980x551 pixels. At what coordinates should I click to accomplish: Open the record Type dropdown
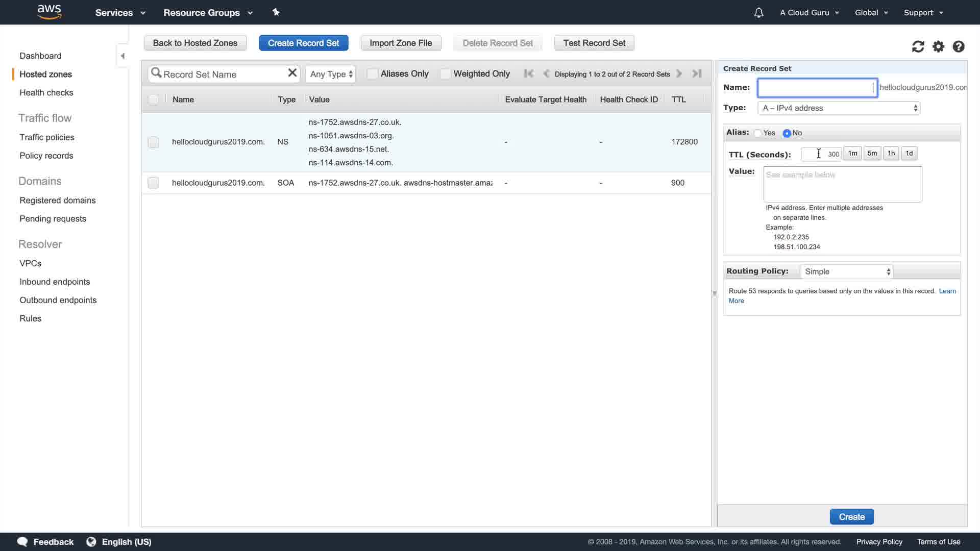pos(839,108)
